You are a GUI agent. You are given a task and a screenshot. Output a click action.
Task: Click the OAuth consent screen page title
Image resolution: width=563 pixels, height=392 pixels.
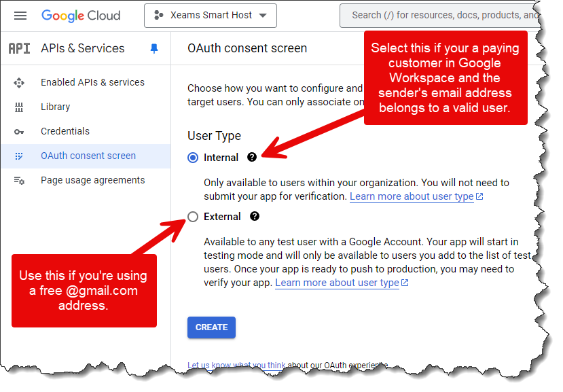tap(247, 48)
